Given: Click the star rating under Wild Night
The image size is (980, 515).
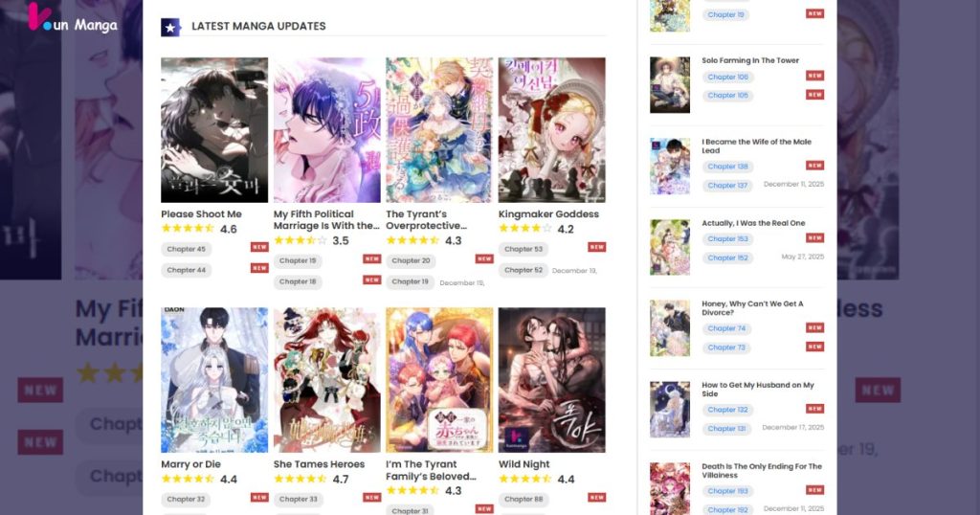Looking at the screenshot, I should pos(525,479).
